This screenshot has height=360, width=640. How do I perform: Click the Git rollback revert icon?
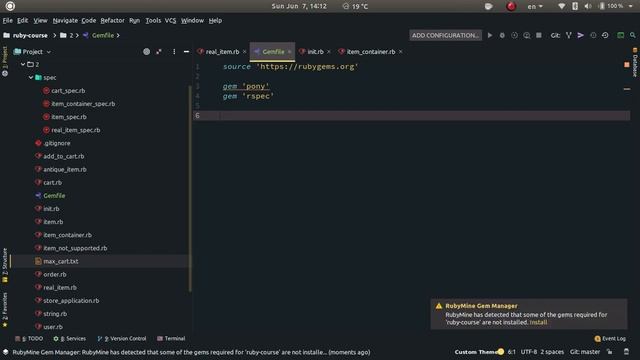point(605,36)
